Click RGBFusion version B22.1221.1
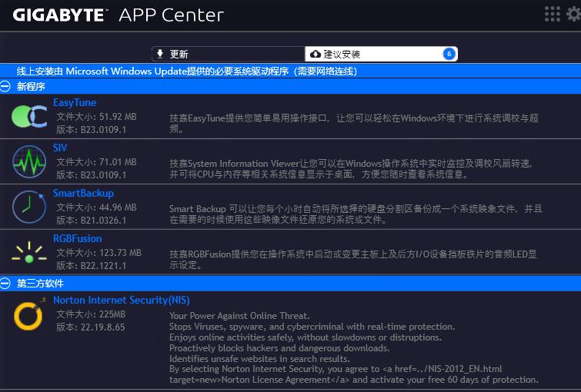This screenshot has width=581, height=392. (91, 265)
